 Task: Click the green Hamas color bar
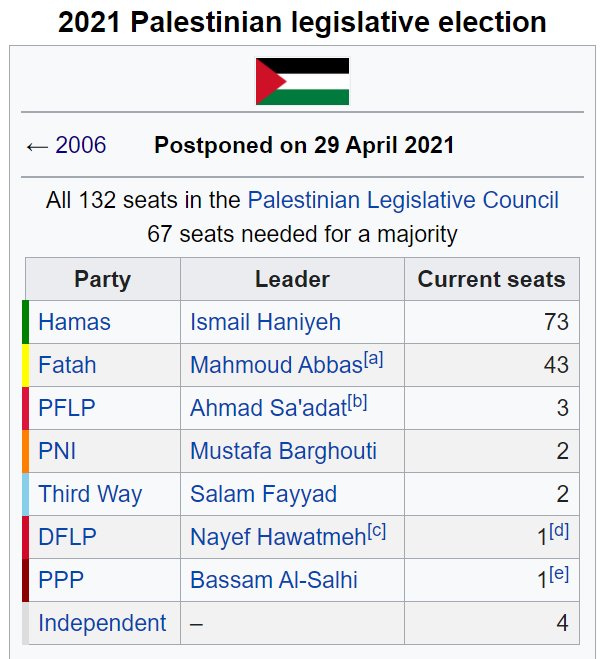25,322
